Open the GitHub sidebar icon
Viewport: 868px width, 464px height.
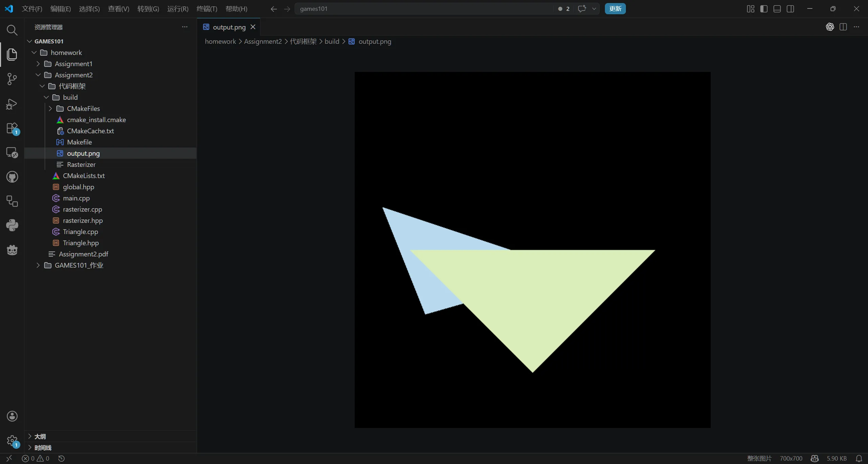point(12,177)
